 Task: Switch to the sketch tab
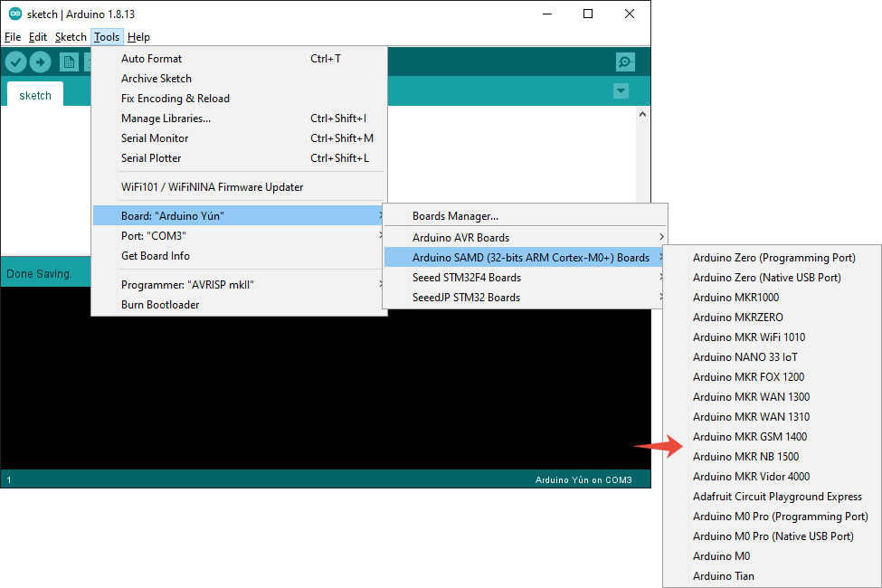tap(35, 95)
